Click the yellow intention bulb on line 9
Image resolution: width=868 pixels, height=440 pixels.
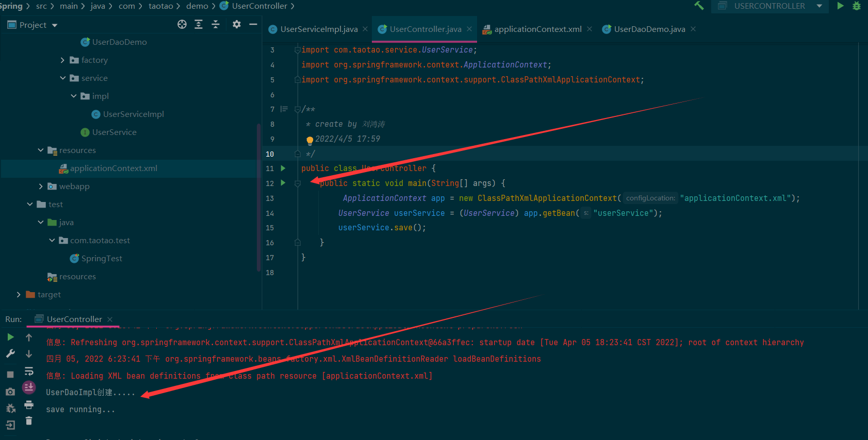pos(309,140)
